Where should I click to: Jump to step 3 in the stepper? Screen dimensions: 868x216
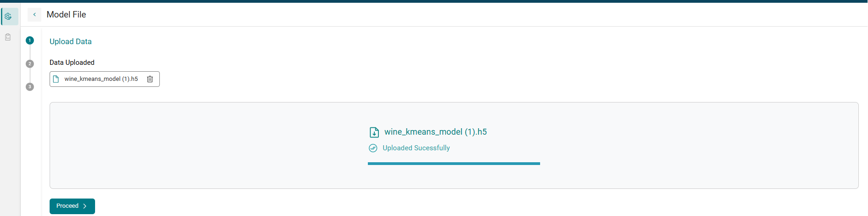point(30,87)
